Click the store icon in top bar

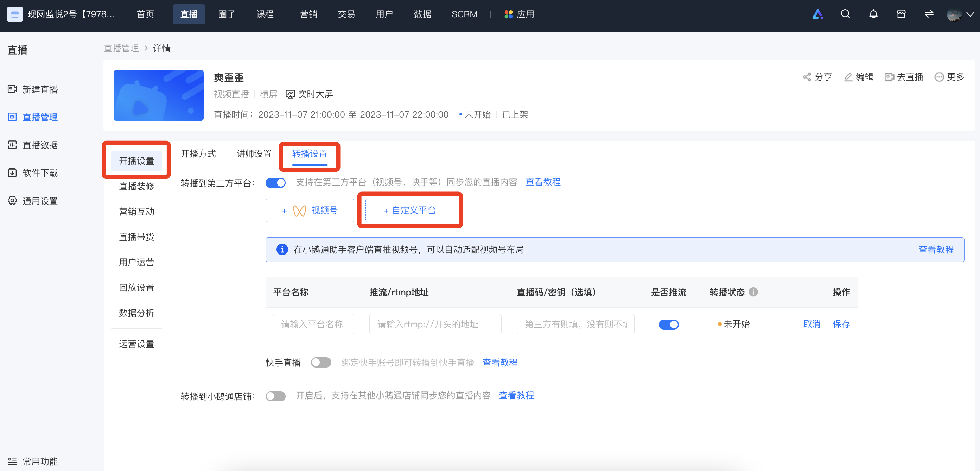901,14
